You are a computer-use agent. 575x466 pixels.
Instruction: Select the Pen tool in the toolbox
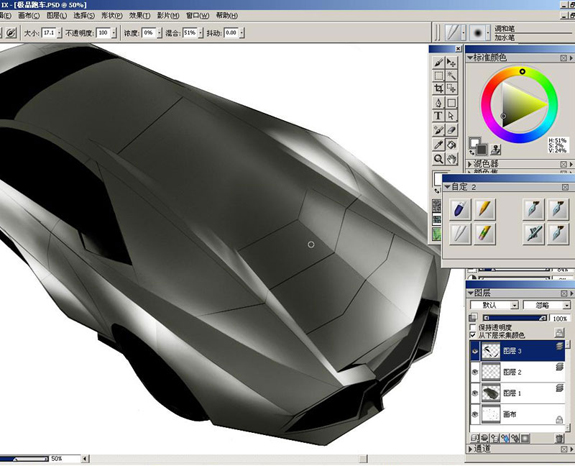click(438, 103)
